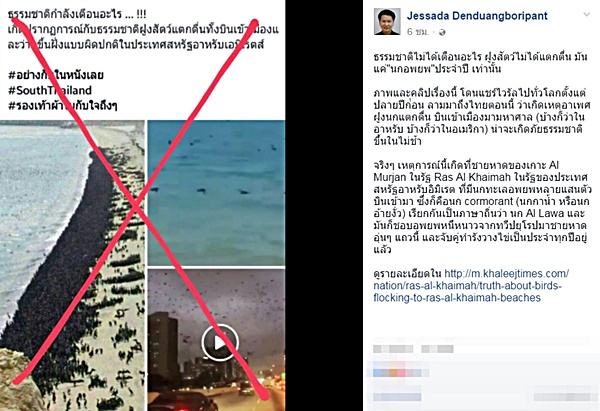Click the first blurred reaction button
Image resolution: width=600 pixels, height=411 pixels.
[393, 349]
